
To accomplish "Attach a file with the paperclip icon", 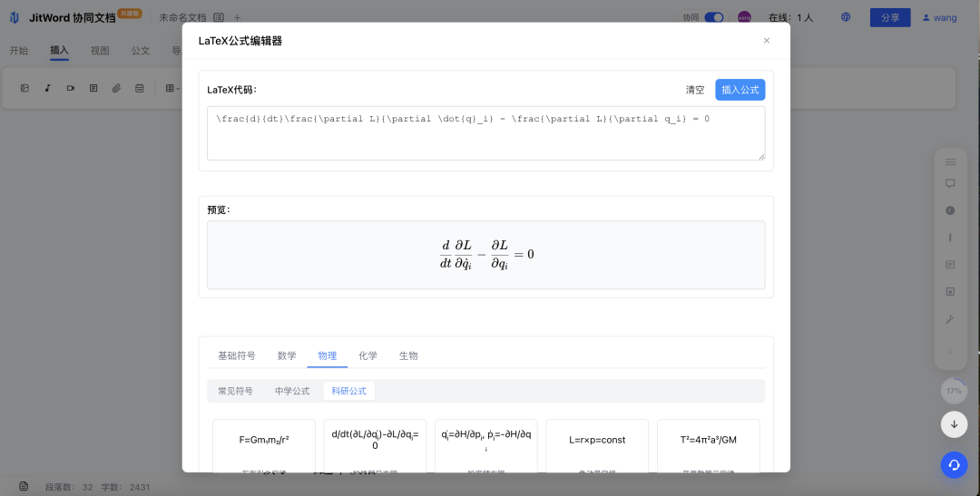I will pos(116,89).
